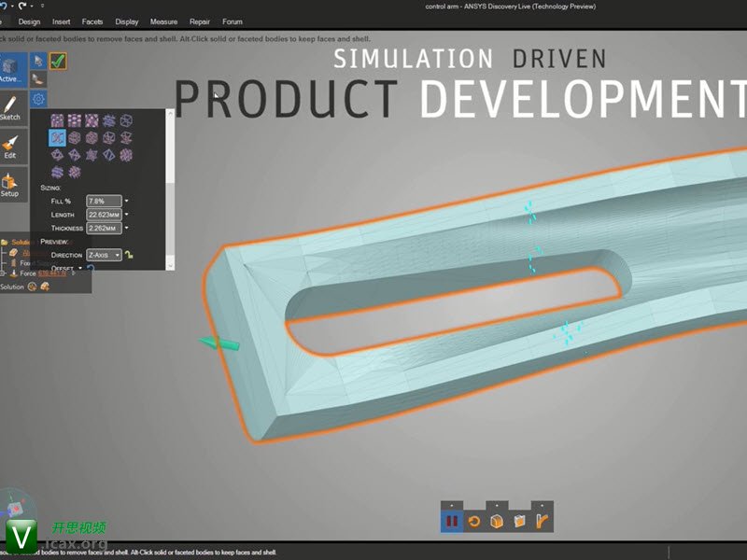Select the Edit tool

point(10,147)
